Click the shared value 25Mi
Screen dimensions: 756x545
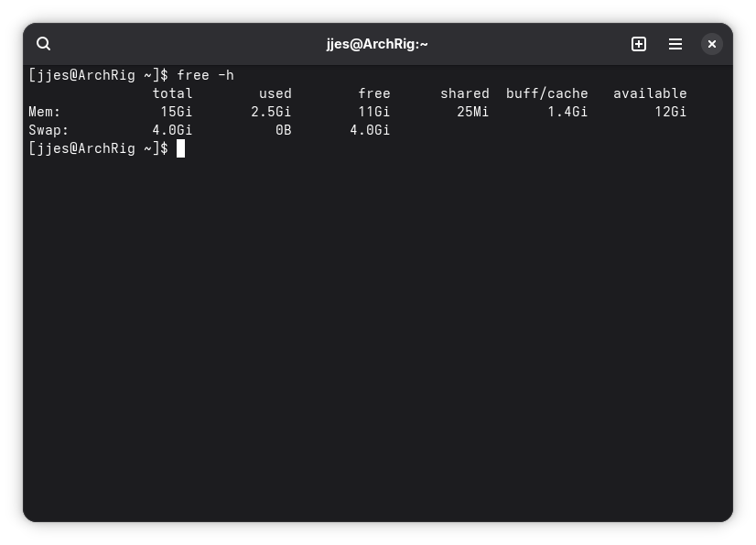click(472, 112)
